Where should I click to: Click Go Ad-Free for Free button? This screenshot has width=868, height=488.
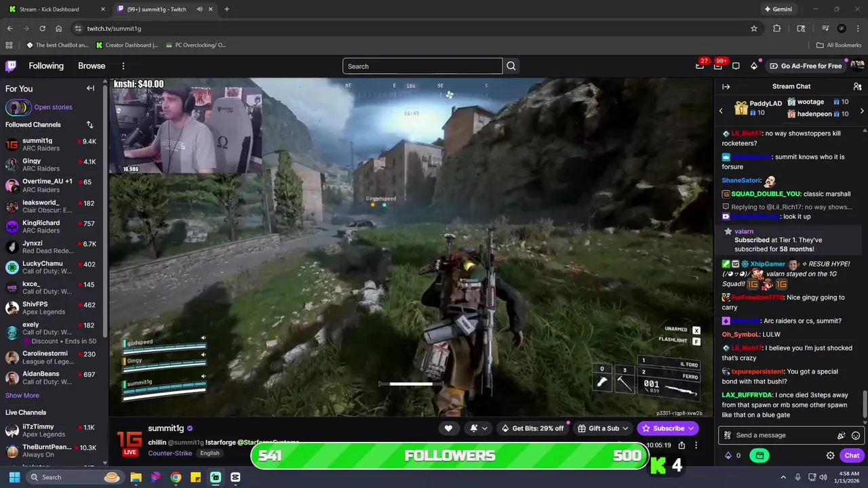(x=806, y=66)
